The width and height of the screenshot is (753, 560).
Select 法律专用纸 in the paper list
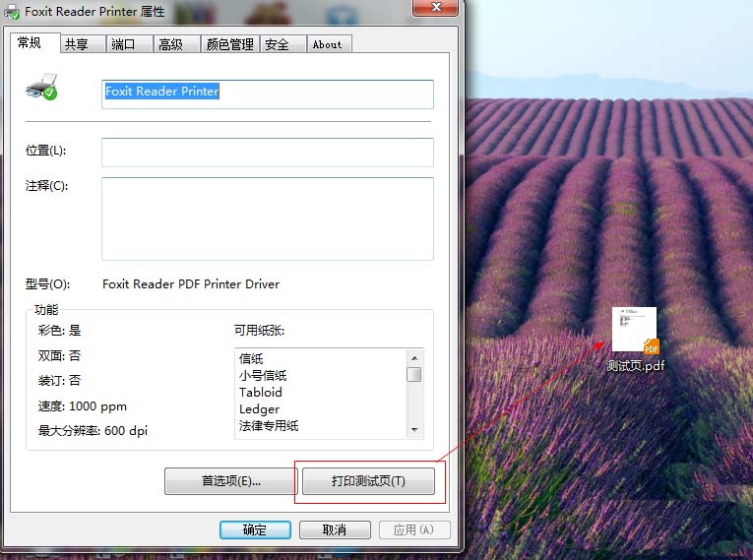(269, 425)
